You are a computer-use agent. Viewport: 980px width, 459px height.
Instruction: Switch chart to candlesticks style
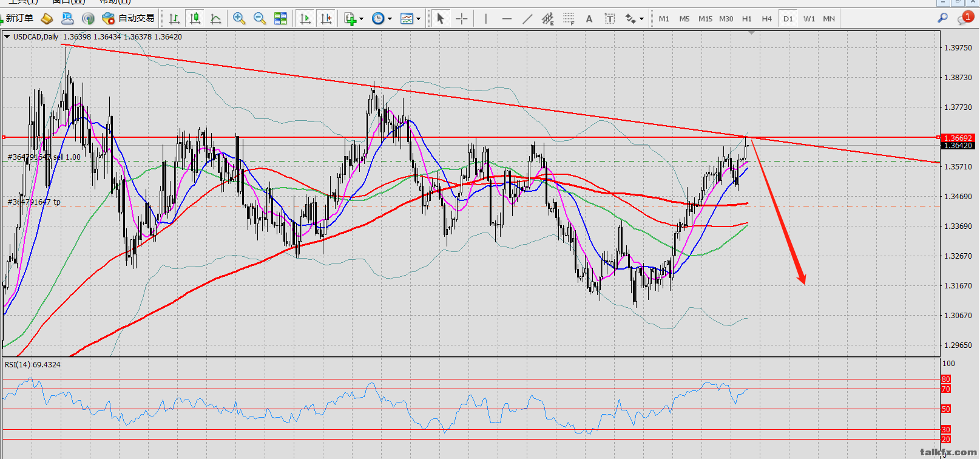tap(195, 18)
